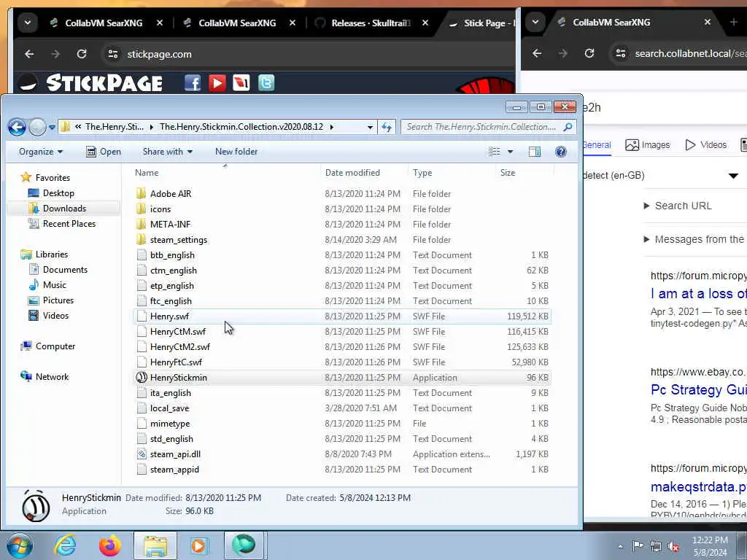Open Explorer help question mark icon
Screen dimensions: 747x560
point(561,152)
